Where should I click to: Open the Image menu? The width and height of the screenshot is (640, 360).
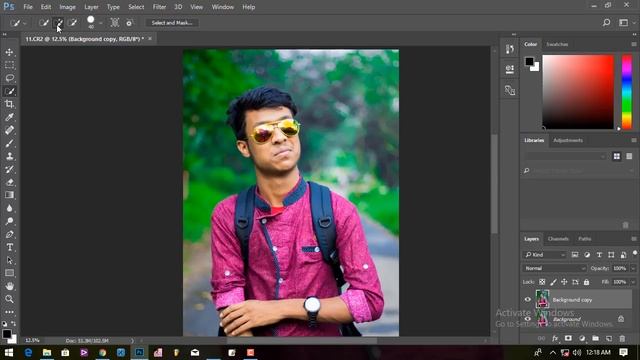point(67,7)
